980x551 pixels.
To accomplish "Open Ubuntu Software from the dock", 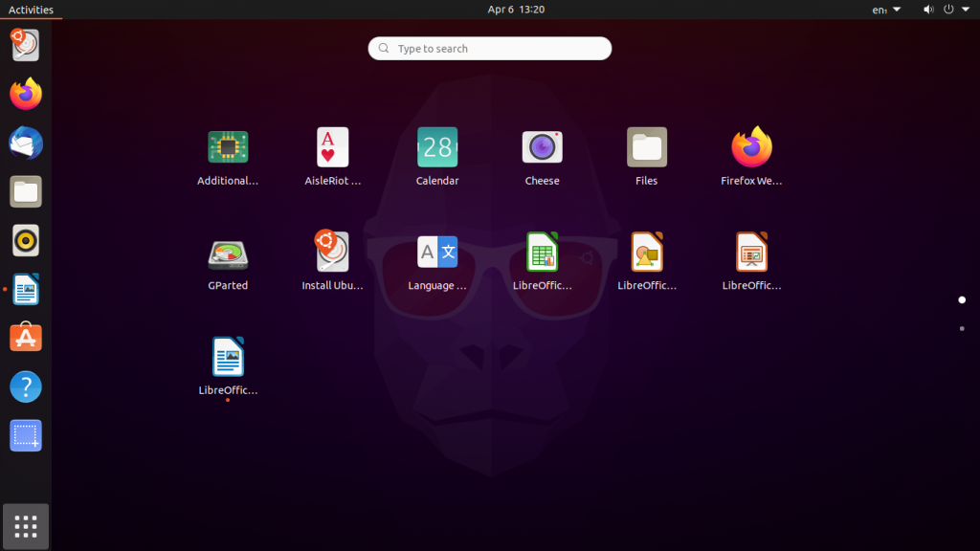I will [25, 338].
